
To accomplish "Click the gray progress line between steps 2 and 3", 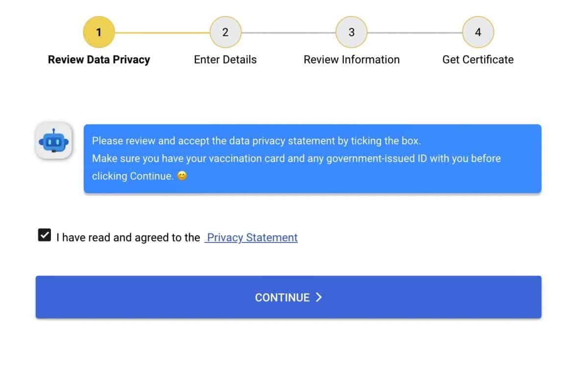I will click(288, 33).
